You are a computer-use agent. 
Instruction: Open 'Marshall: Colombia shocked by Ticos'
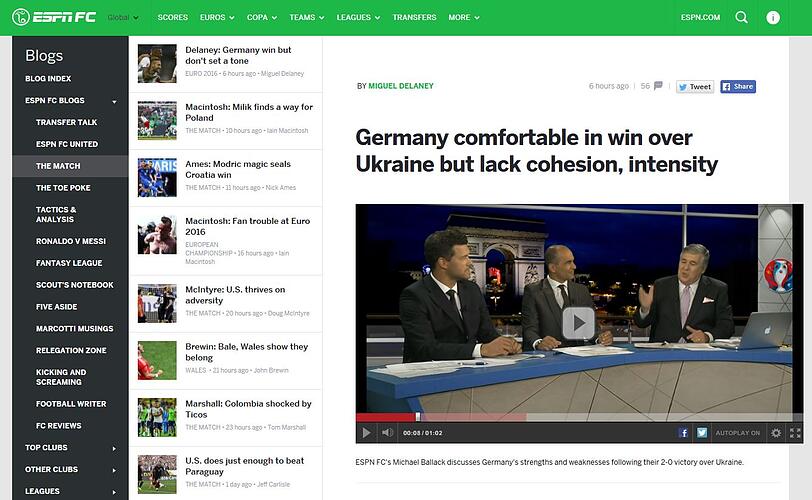pyautogui.click(x=249, y=409)
